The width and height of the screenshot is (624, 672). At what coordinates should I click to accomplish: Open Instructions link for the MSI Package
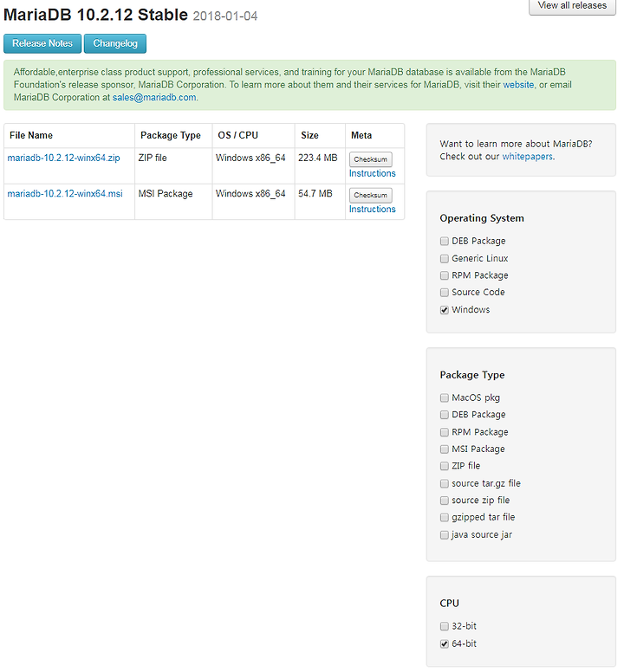373,210
